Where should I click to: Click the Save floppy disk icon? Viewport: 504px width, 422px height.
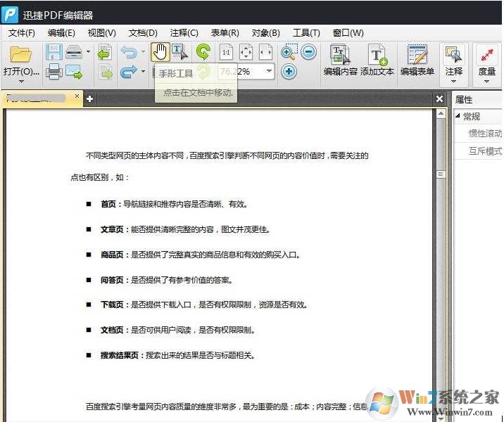tap(54, 51)
